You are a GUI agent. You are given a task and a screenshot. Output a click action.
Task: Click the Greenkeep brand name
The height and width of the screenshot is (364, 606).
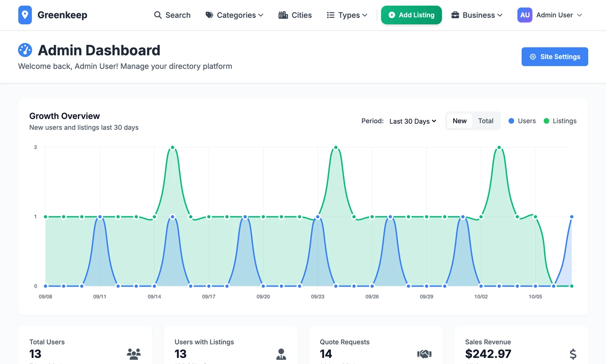tap(62, 15)
